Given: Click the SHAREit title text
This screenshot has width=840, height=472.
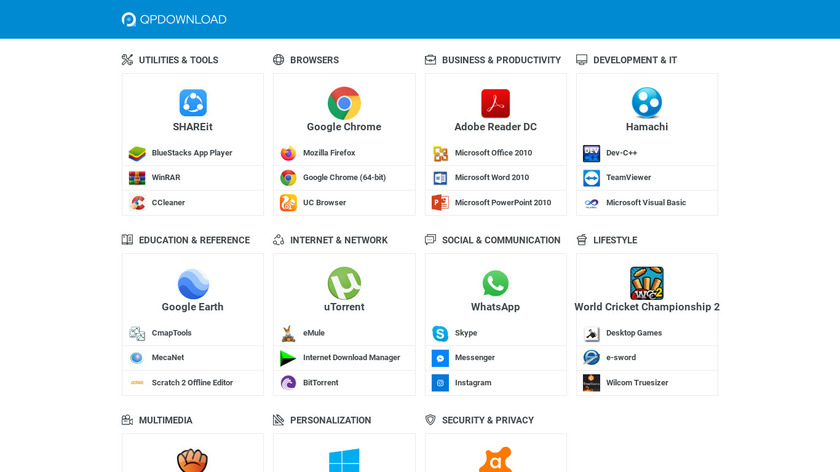Looking at the screenshot, I should point(193,127).
